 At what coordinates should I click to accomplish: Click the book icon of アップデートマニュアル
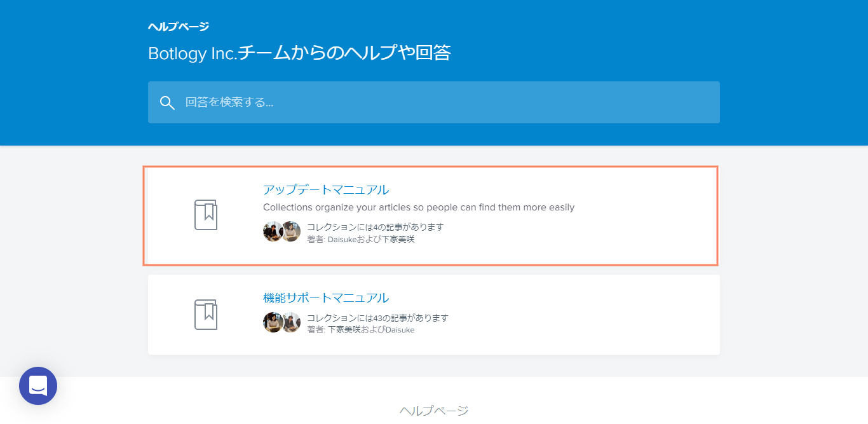[x=206, y=215]
